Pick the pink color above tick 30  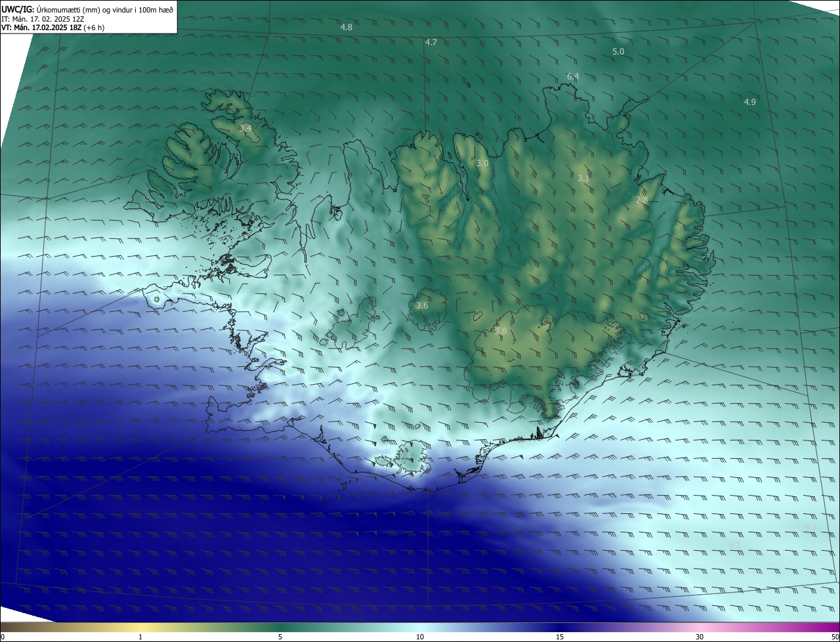pyautogui.click(x=700, y=627)
